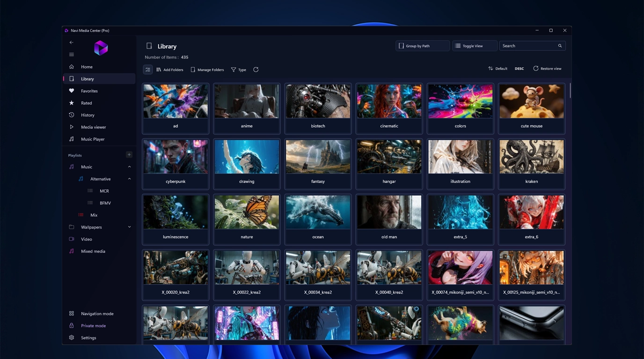Image resolution: width=644 pixels, height=359 pixels.
Task: Open Media viewer
Action: (99, 127)
